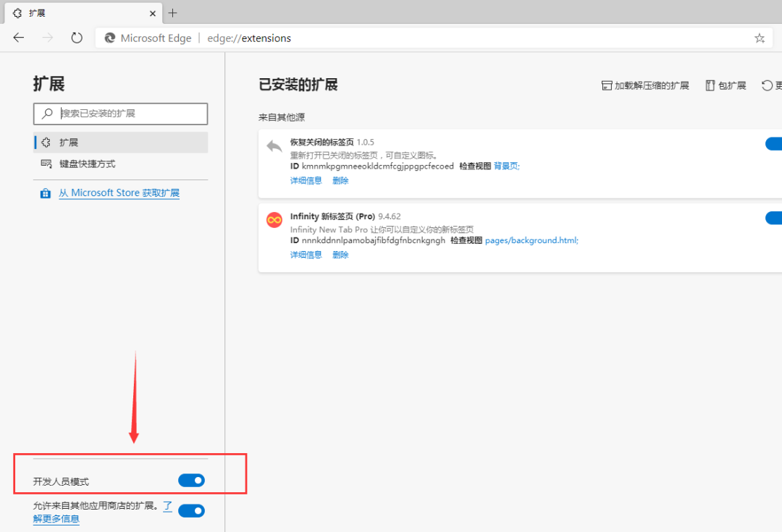This screenshot has width=782, height=532.
Task: Select the 扩展 browser tab
Action: (x=84, y=13)
